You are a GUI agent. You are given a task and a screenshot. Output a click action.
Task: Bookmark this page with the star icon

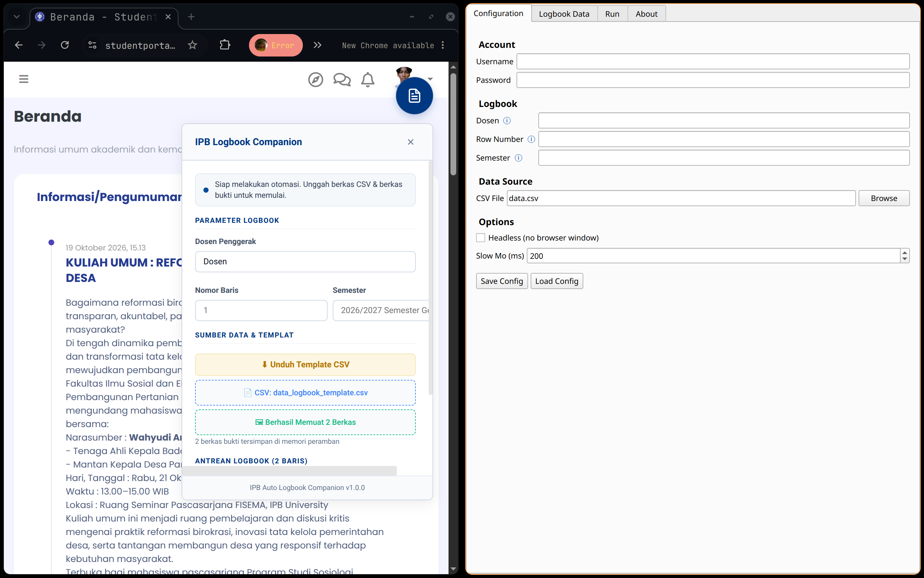pos(193,45)
